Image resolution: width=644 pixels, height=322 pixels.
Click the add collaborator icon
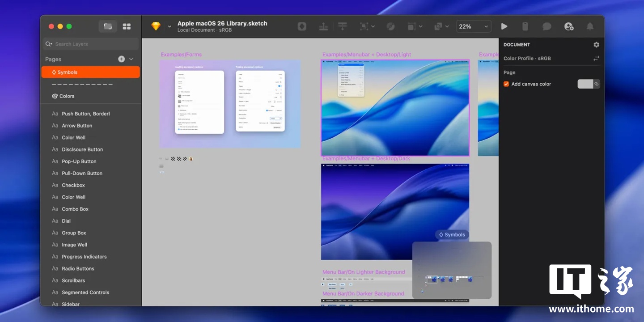tap(568, 26)
